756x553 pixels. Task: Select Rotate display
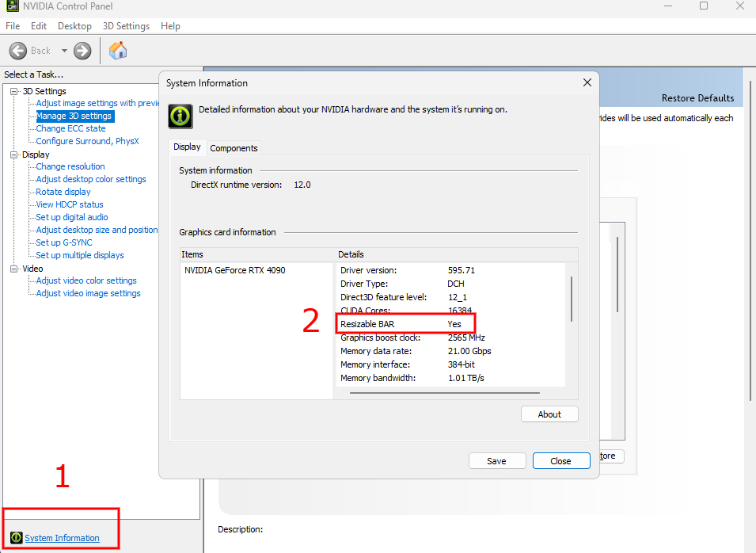tap(63, 192)
